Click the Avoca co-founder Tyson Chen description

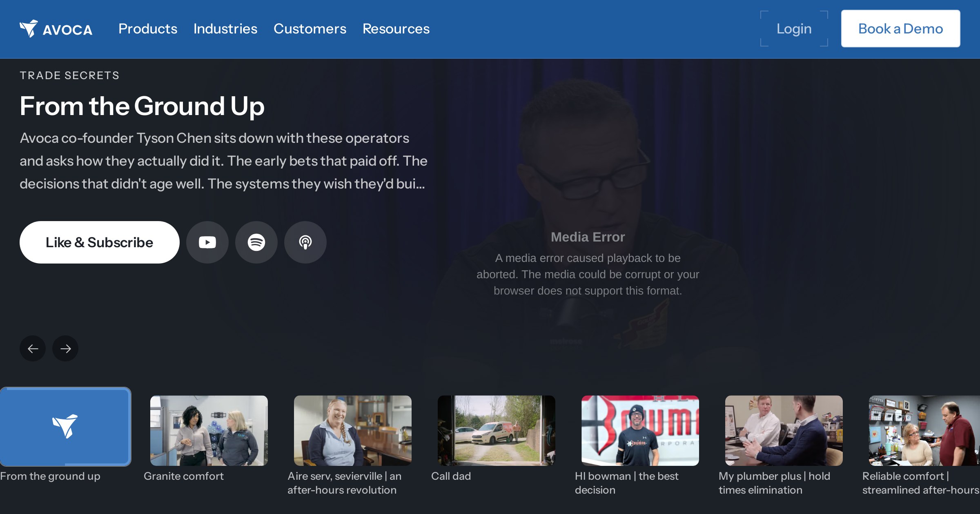[x=224, y=161]
